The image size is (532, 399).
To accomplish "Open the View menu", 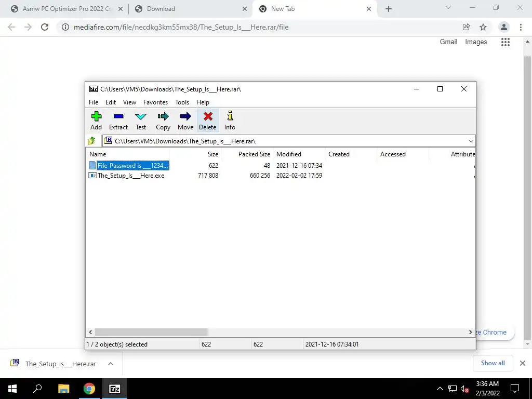I will [x=129, y=102].
